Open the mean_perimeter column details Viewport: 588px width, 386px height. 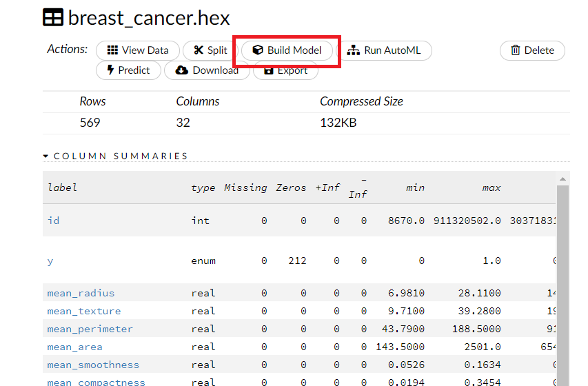click(x=90, y=329)
